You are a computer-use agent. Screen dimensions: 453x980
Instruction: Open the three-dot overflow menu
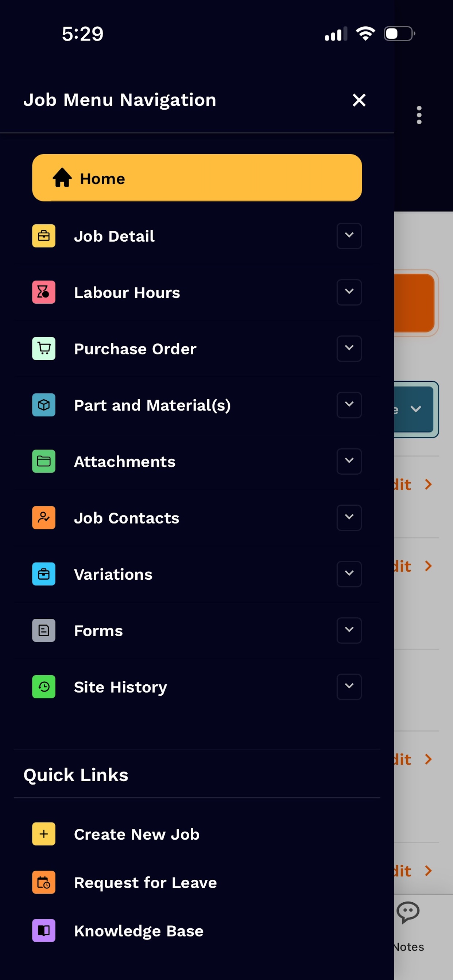point(419,115)
